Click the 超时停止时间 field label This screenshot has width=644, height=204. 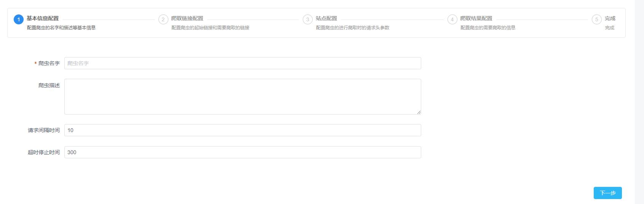43,152
